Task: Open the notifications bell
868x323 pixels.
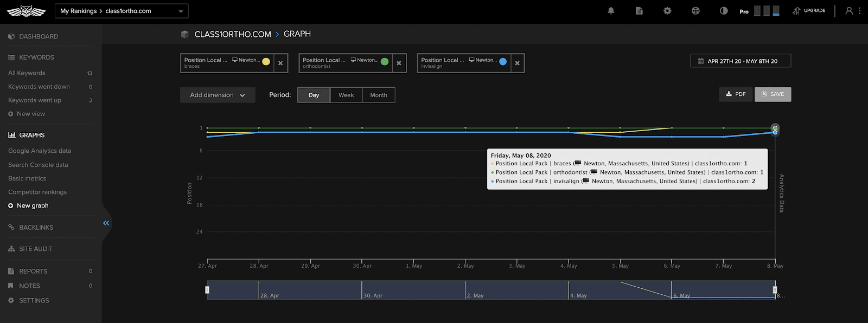Action: pyautogui.click(x=611, y=11)
